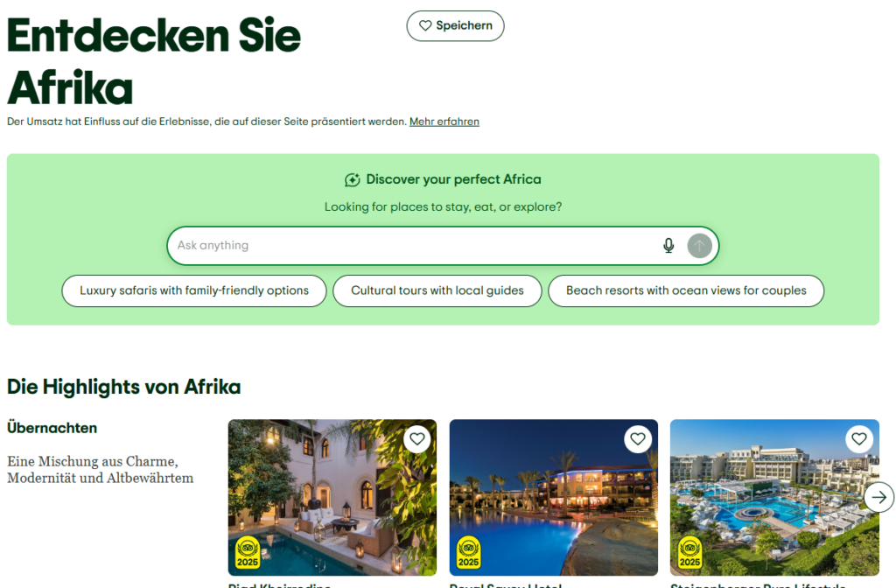
Task: Open the Mehr erfahren link
Action: 444,122
